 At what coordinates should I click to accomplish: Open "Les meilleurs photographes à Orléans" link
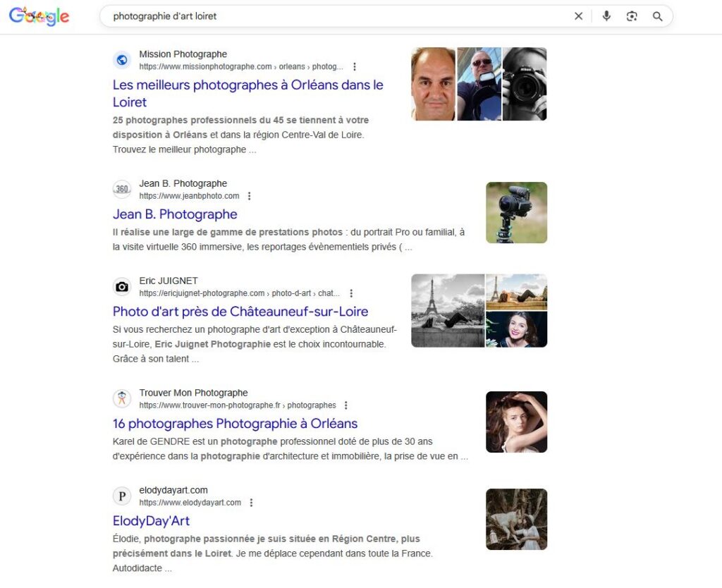(x=247, y=94)
